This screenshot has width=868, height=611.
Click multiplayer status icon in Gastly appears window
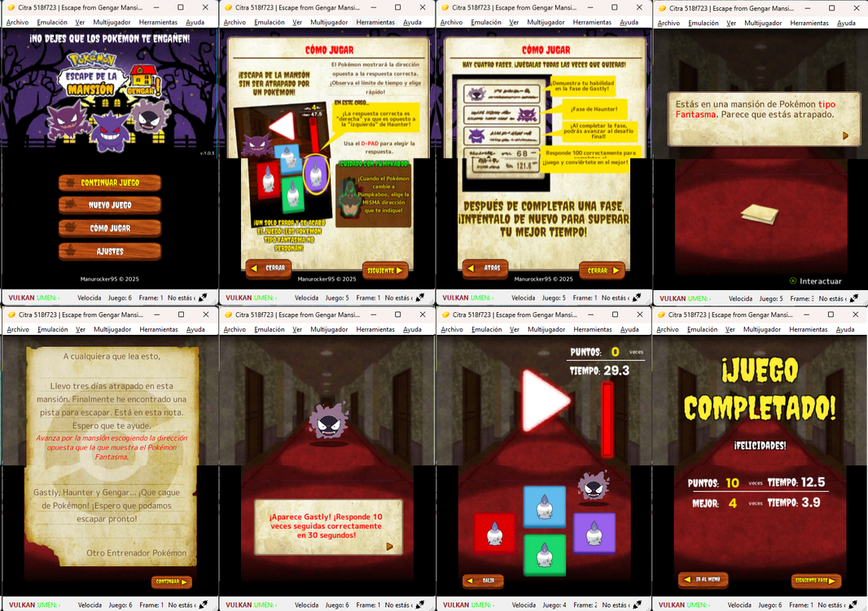click(x=420, y=605)
